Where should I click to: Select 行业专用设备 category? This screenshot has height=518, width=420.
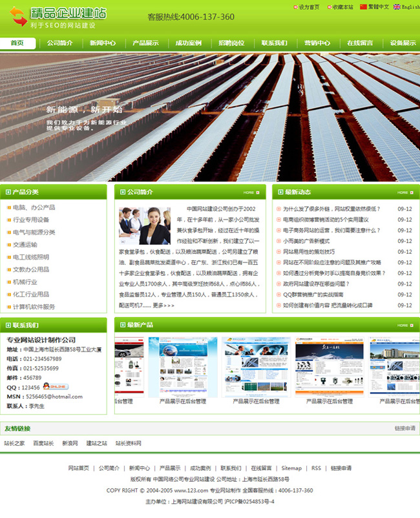coord(31,220)
